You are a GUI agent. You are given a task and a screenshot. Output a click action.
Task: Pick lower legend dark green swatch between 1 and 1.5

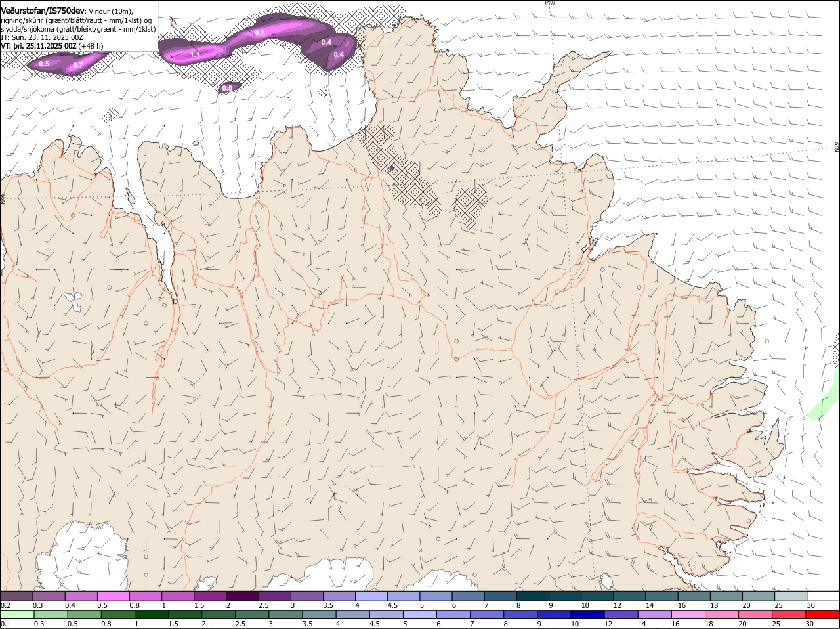tap(151, 615)
